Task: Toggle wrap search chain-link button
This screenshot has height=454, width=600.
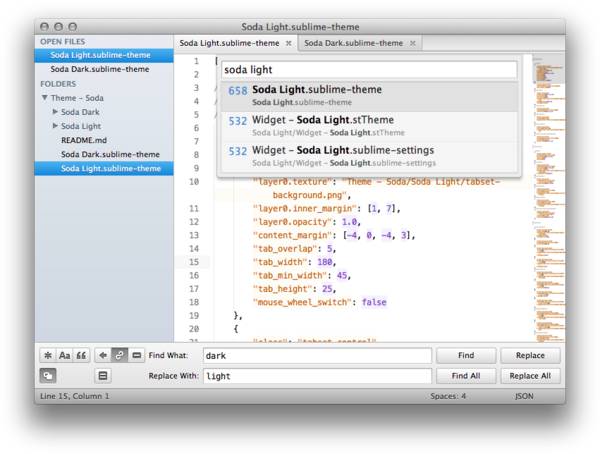Action: (x=119, y=355)
